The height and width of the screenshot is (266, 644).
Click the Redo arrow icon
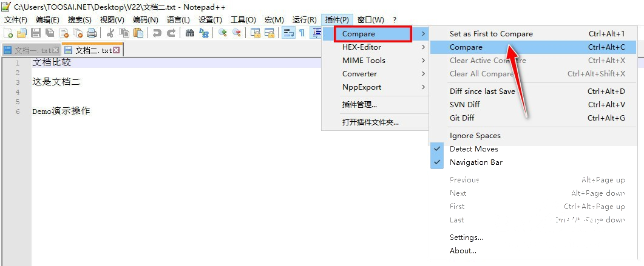171,33
